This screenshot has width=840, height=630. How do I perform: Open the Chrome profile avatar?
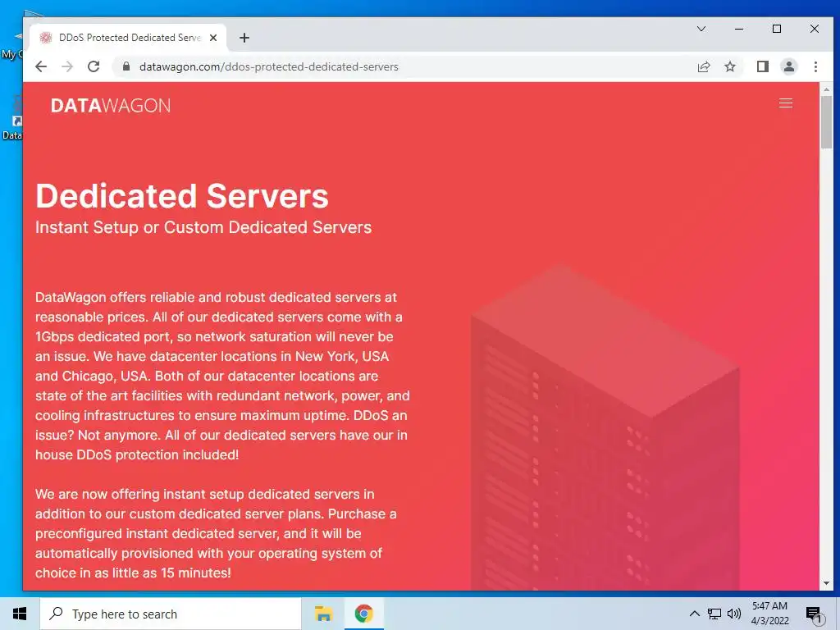click(x=788, y=66)
